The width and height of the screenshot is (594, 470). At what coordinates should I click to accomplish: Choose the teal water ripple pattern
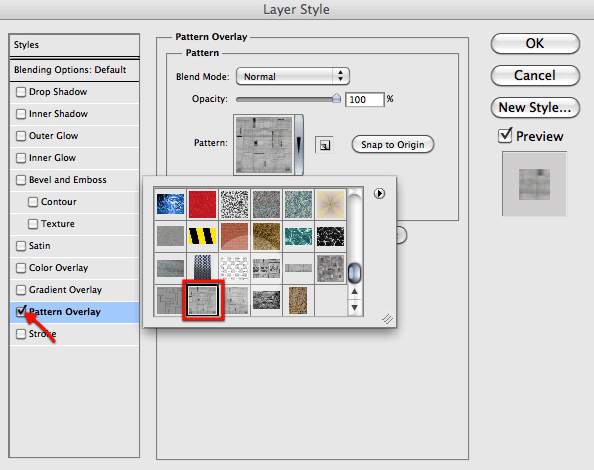pos(298,236)
